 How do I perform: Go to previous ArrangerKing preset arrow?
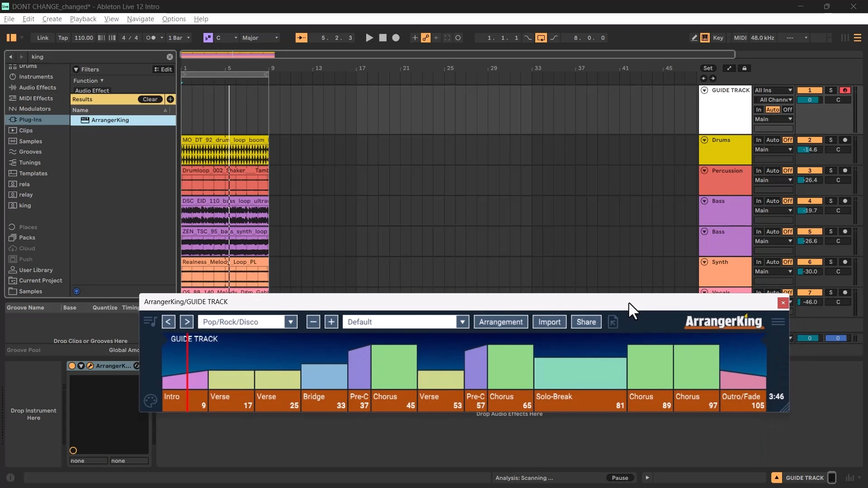168,322
